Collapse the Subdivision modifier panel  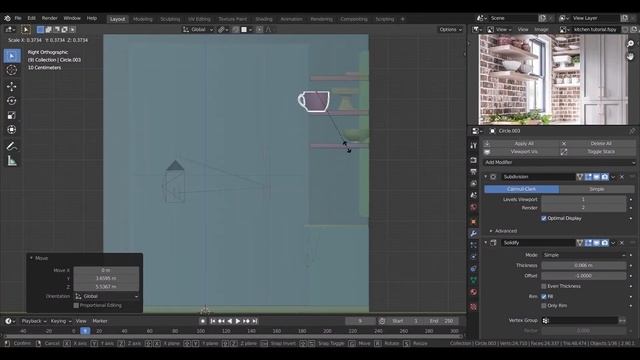[486, 177]
